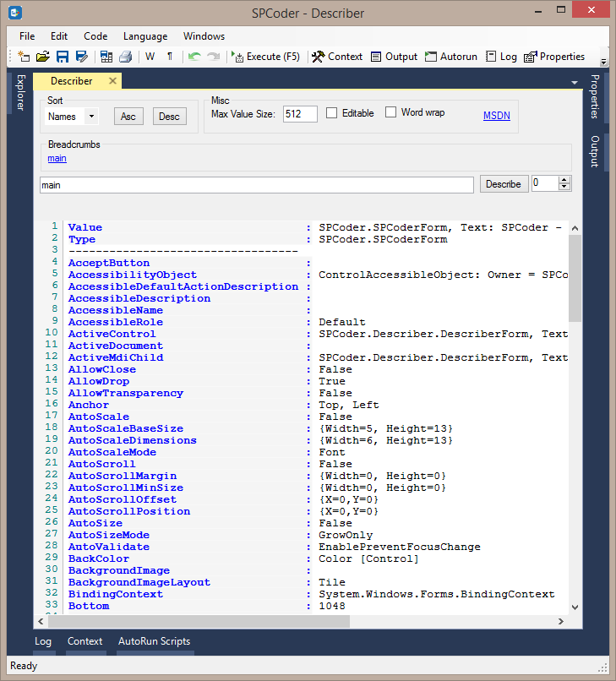The width and height of the screenshot is (616, 681).
Task: Click the depth number field showing 0
Action: (545, 183)
